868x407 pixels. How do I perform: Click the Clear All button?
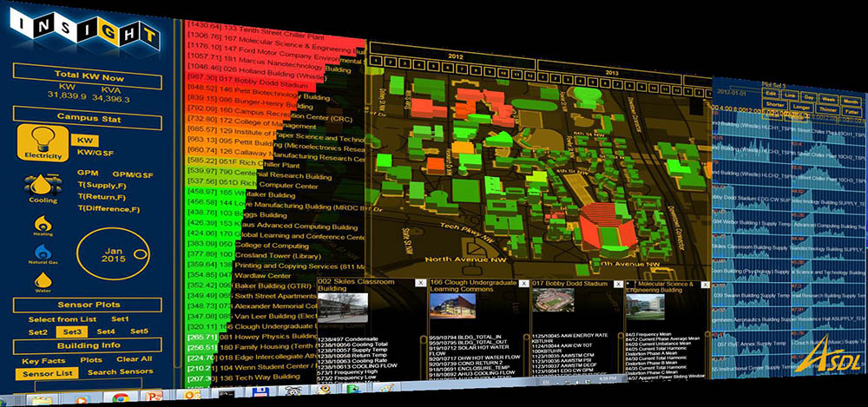[134, 359]
